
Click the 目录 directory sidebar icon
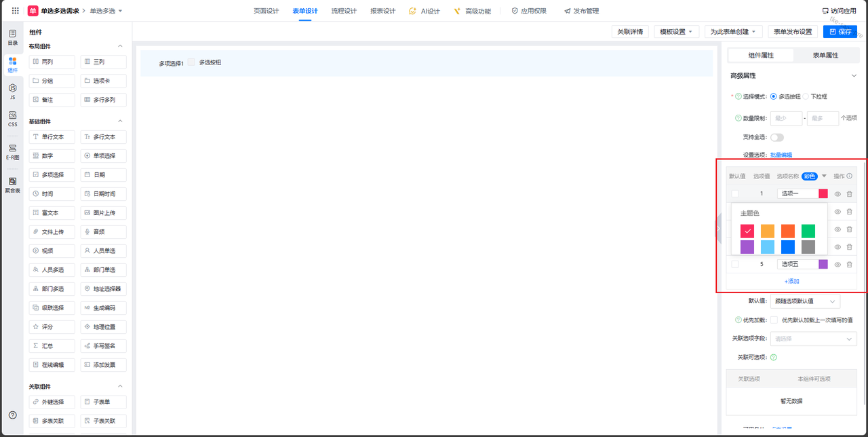[12, 37]
